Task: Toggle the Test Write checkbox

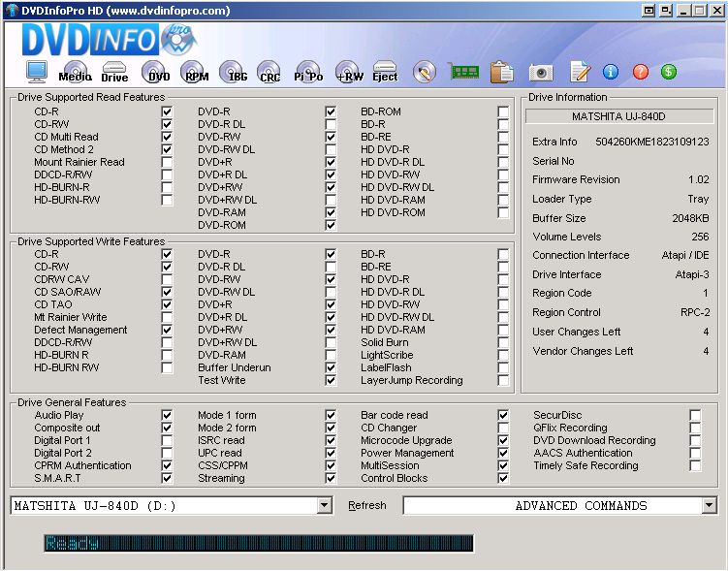Action: pyautogui.click(x=331, y=380)
